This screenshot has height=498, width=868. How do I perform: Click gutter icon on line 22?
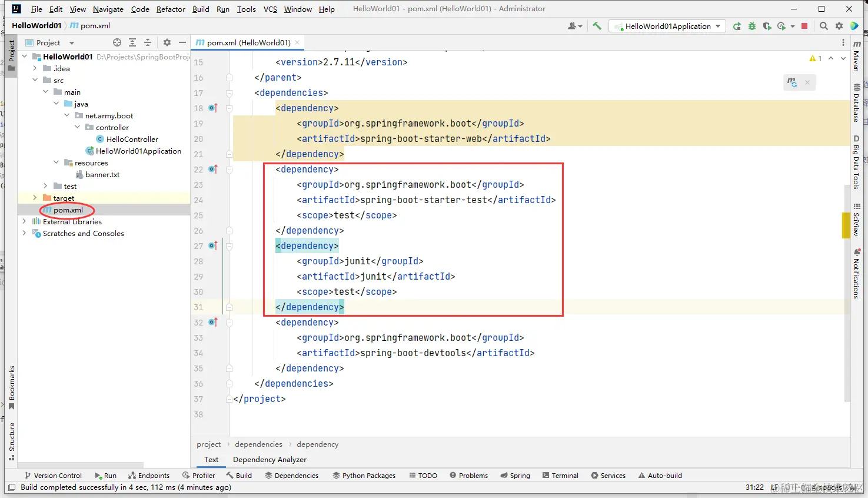coord(213,169)
